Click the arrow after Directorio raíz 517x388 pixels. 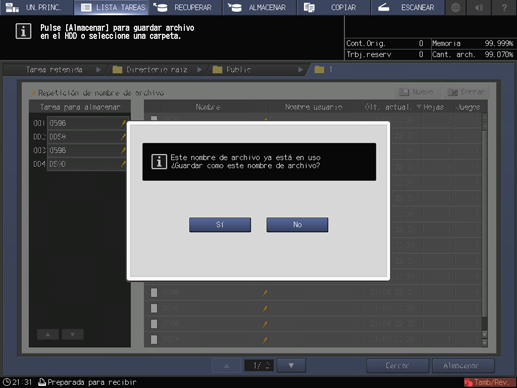pos(199,70)
